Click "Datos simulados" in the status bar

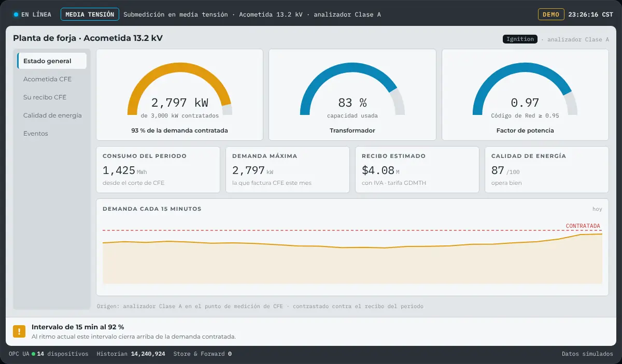click(x=588, y=354)
